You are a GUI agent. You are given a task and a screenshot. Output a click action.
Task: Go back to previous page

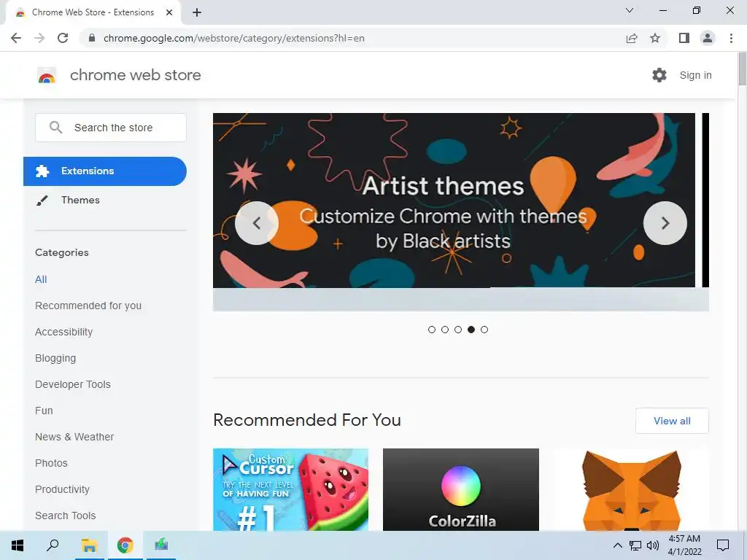(x=16, y=38)
